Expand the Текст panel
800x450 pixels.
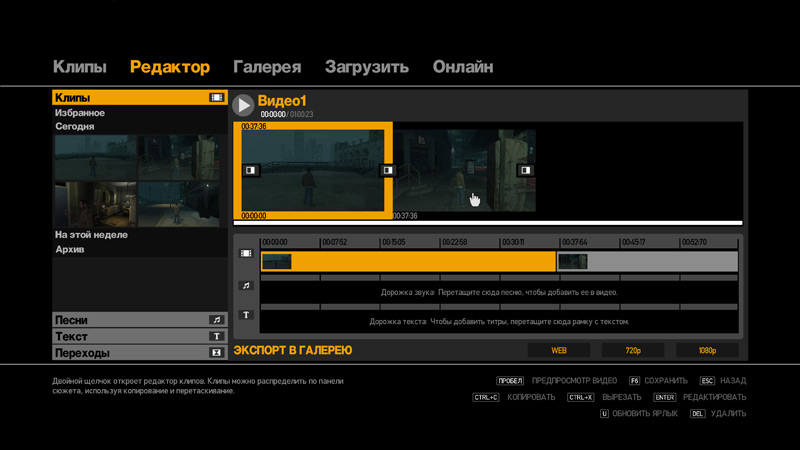pos(130,337)
